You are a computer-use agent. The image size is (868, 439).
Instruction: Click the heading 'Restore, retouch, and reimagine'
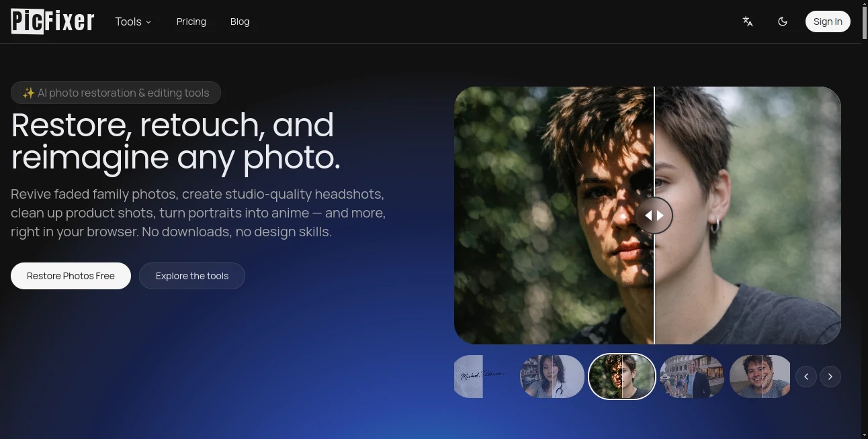tap(176, 141)
